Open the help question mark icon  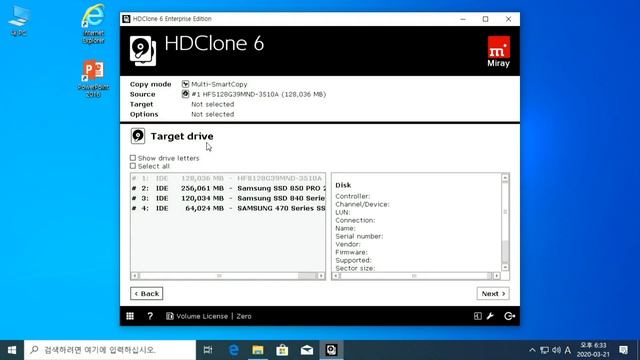coord(150,316)
